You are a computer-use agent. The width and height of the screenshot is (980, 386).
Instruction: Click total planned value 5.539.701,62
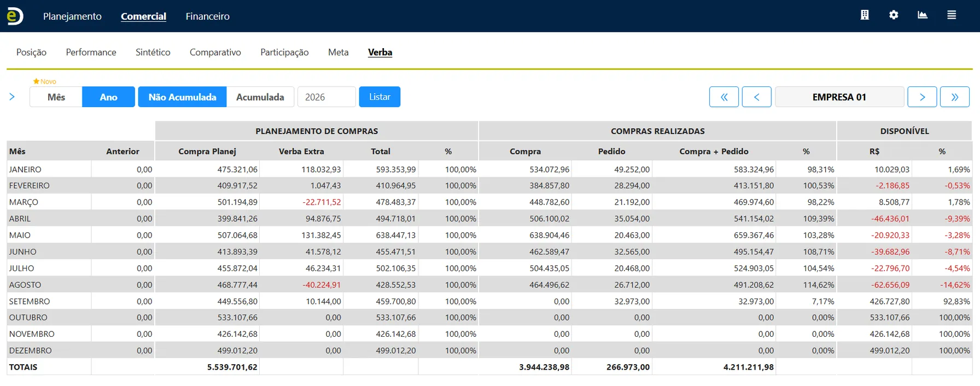click(x=232, y=367)
